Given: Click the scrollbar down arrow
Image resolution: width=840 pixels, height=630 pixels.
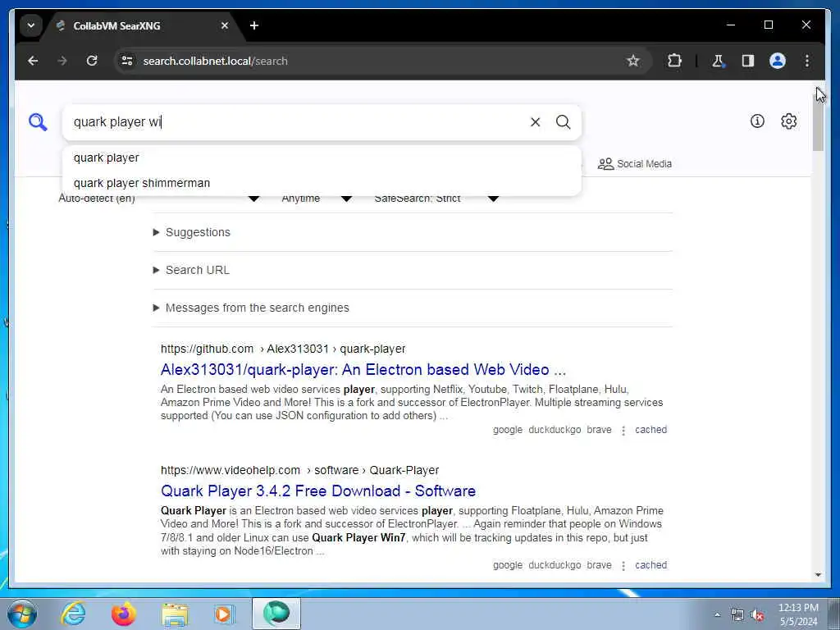Looking at the screenshot, I should pyautogui.click(x=818, y=575).
